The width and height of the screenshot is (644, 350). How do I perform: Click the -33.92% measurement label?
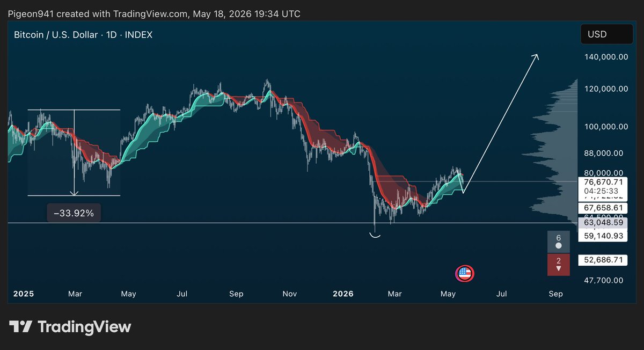pos(74,213)
